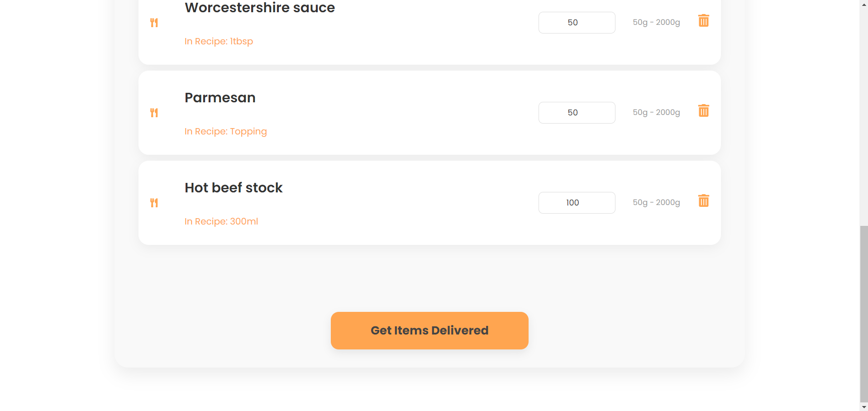Image resolution: width=868 pixels, height=411 pixels.
Task: Click the "In Recipe: Topping" text
Action: 225,131
